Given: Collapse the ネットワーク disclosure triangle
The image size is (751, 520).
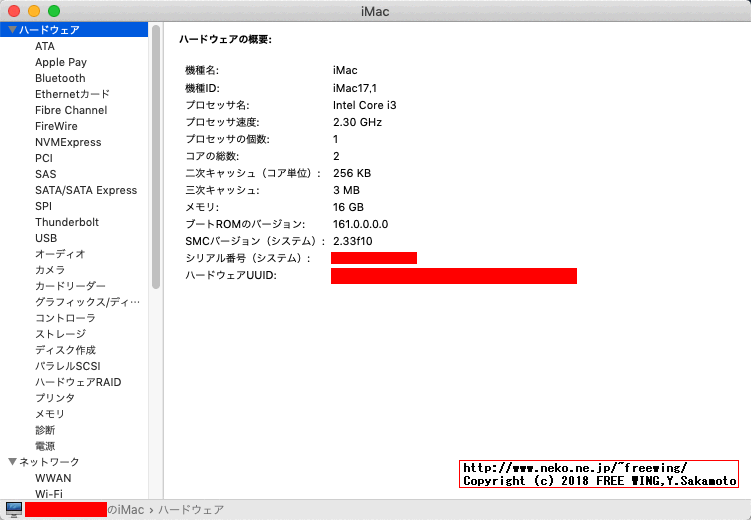Looking at the screenshot, I should (12, 462).
